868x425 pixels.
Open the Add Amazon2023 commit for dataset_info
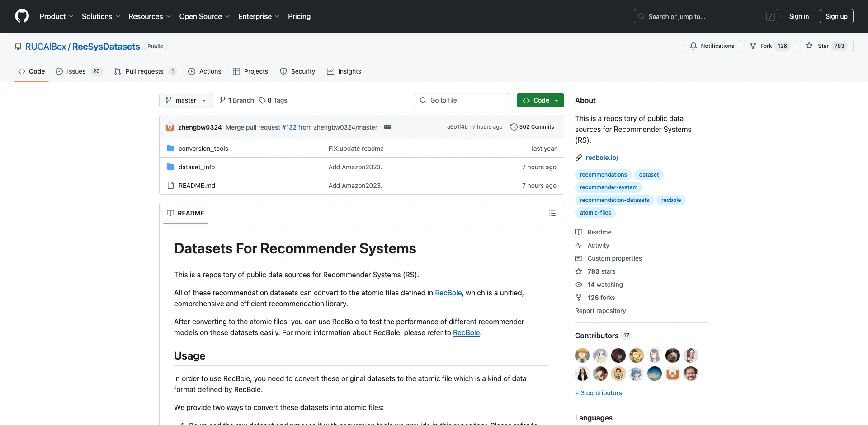[x=355, y=167]
